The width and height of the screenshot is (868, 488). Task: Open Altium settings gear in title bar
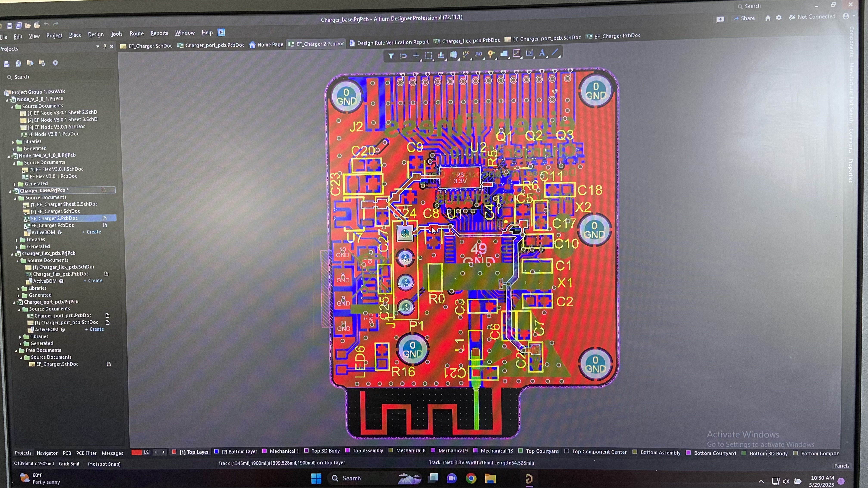click(x=779, y=17)
